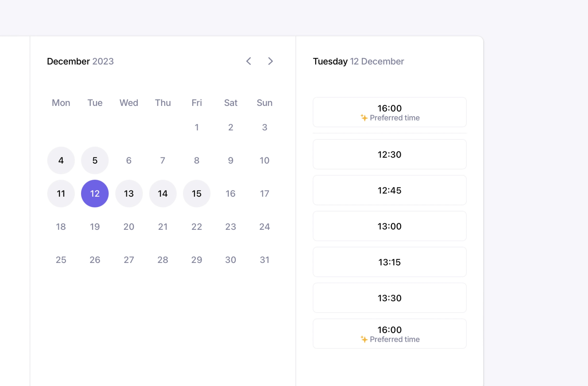Click date 22 on the calendar

[197, 227]
